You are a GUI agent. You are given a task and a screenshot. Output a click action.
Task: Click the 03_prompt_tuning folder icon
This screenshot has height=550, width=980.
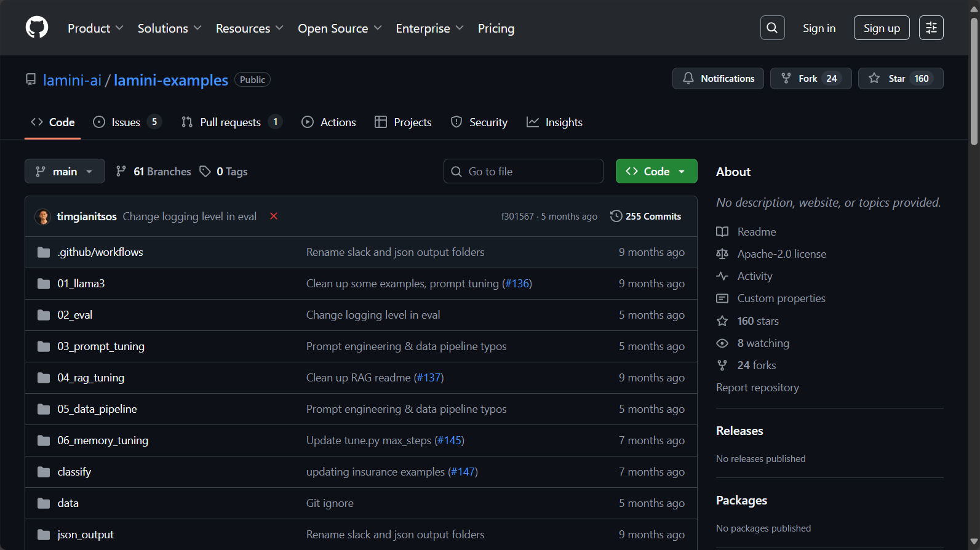coord(44,346)
